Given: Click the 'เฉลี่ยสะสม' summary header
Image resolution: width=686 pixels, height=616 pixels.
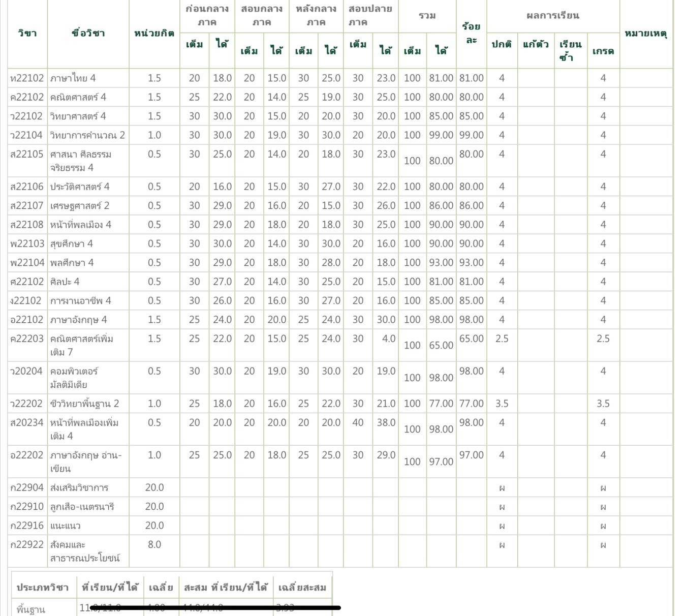Looking at the screenshot, I should click(x=302, y=588).
